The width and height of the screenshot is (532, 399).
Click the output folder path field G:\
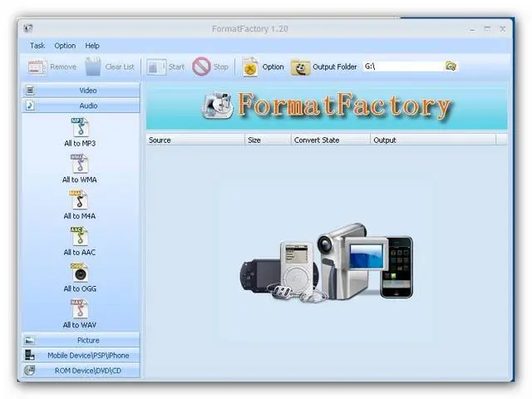point(403,66)
